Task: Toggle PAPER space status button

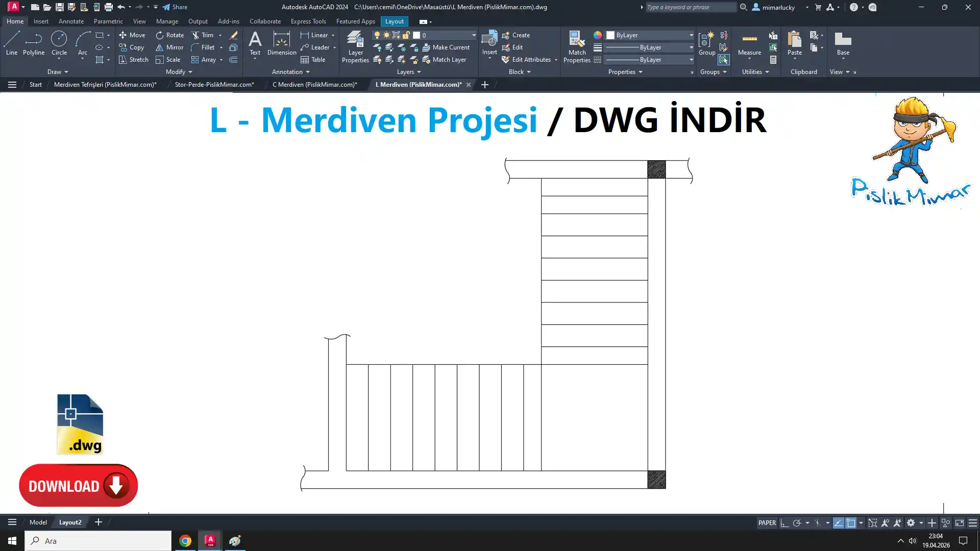Action: pos(767,523)
